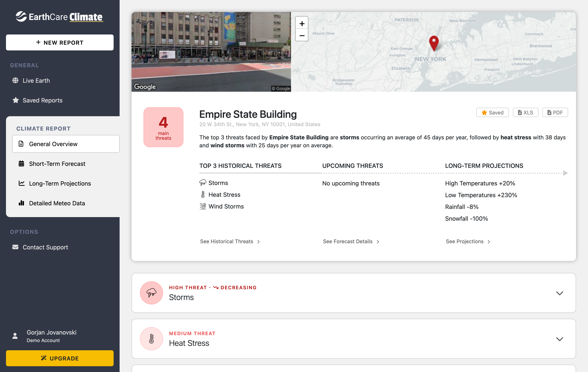Open See Historical Threats link
Image resolution: width=588 pixels, height=372 pixels.
(227, 241)
